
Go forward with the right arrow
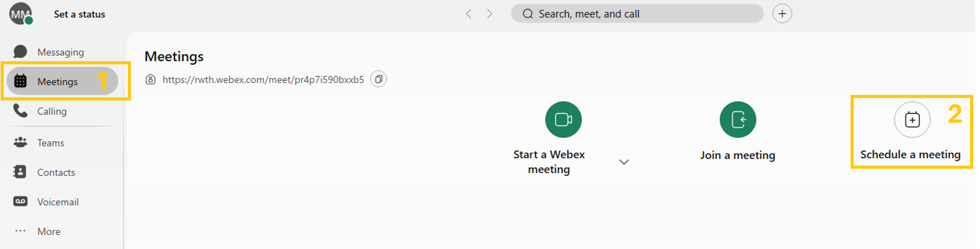click(x=490, y=14)
